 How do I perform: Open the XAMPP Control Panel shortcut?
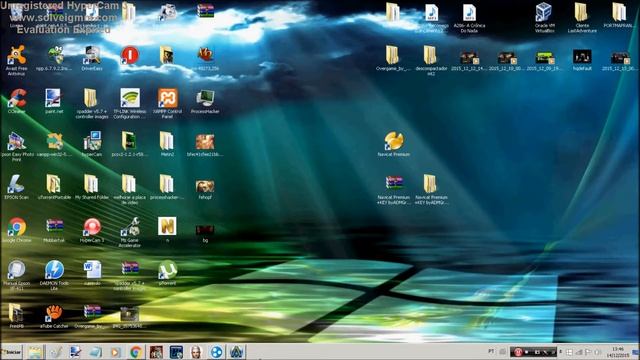[168, 103]
